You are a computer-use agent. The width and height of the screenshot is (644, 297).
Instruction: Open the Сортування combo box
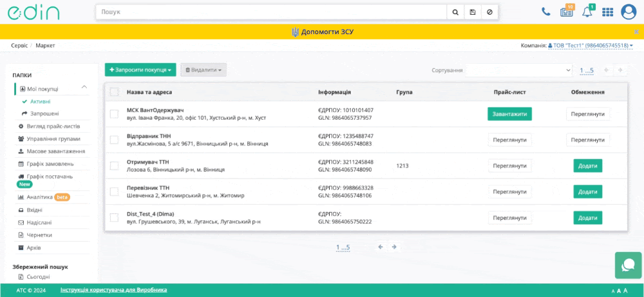pos(518,70)
